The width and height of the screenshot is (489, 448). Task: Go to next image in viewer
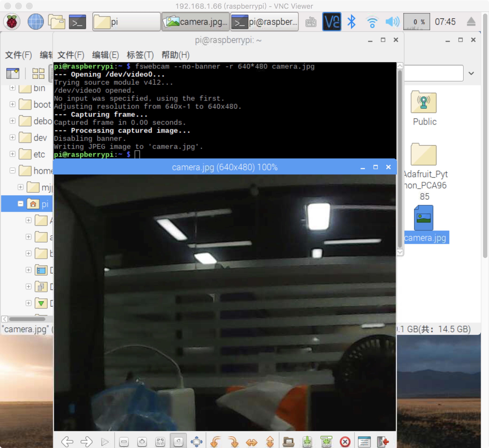[x=86, y=441]
